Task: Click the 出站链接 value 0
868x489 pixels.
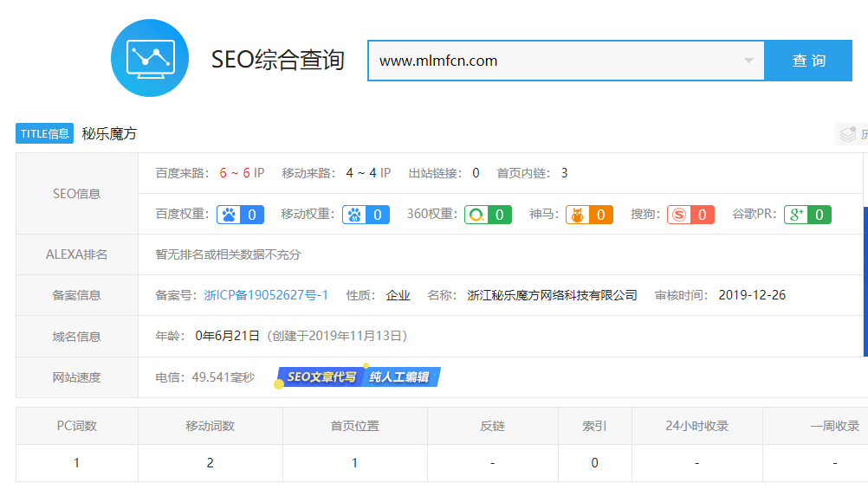Action: click(x=476, y=173)
